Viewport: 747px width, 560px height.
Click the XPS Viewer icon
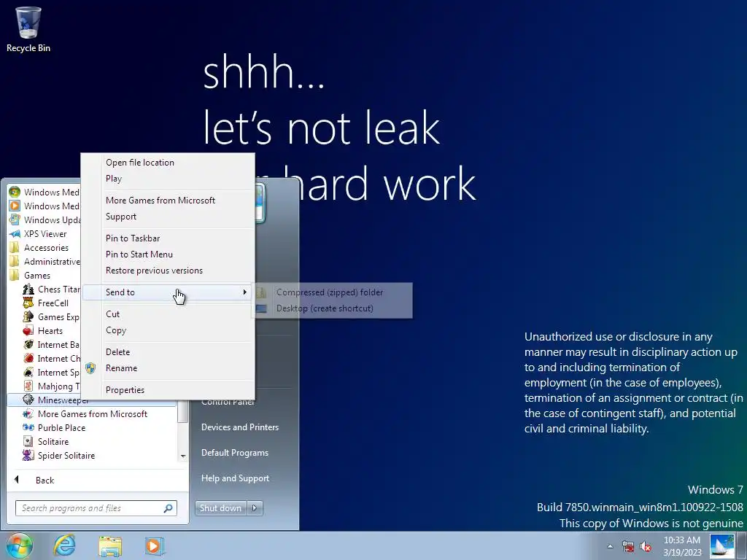pyautogui.click(x=15, y=234)
